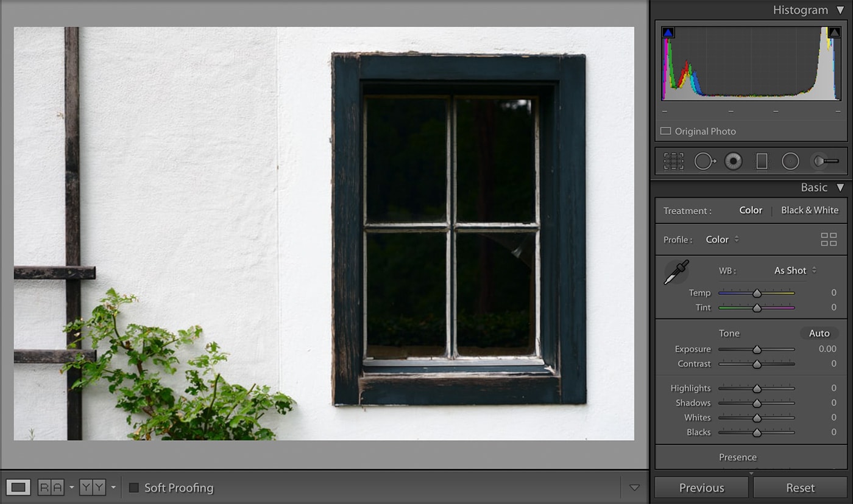Select the Graduated Filter tool

click(762, 161)
